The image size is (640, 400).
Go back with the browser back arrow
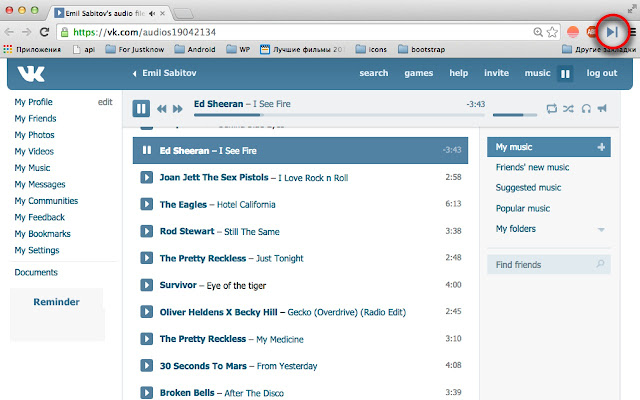[x=9, y=32]
